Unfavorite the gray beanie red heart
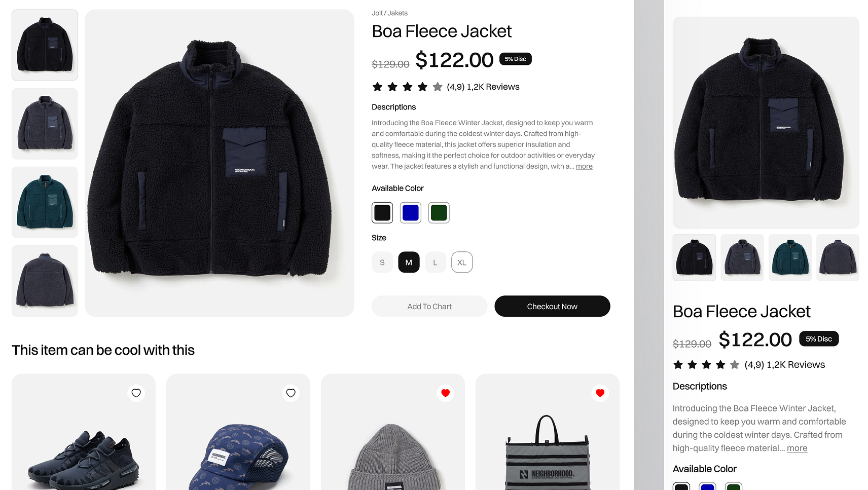Viewport: 868px width, 490px height. [x=445, y=393]
